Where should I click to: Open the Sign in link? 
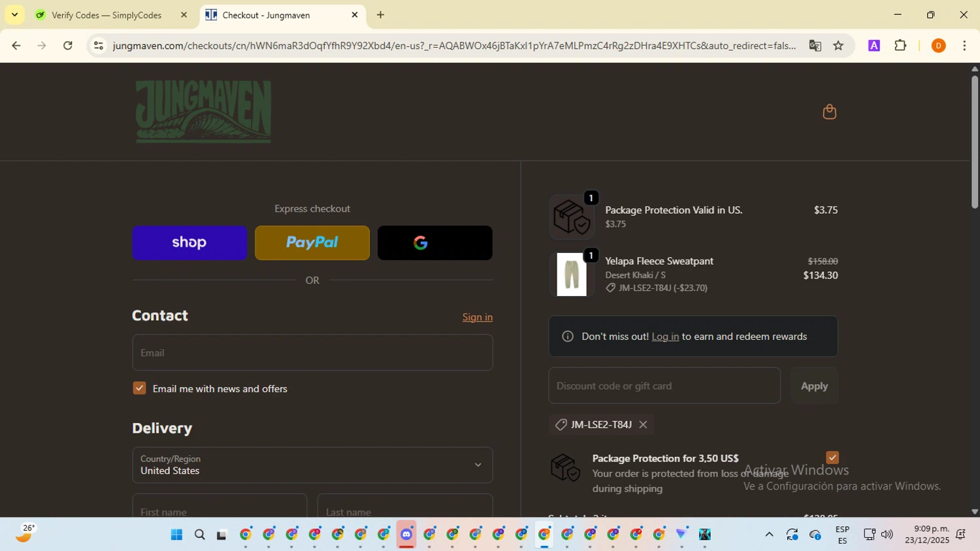click(478, 317)
